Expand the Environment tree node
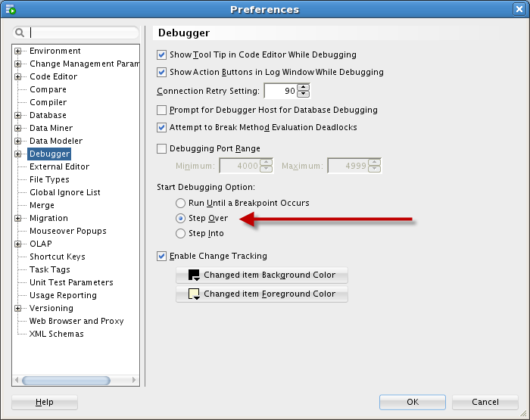 pos(18,51)
